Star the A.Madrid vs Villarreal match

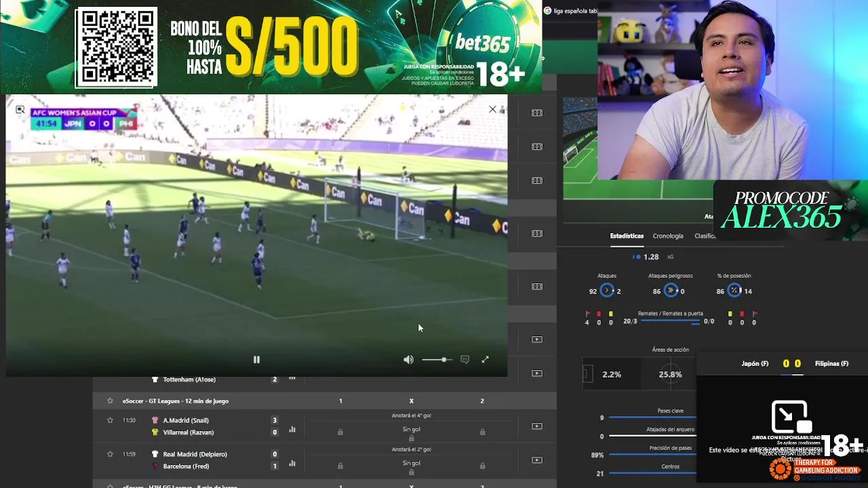pyautogui.click(x=110, y=420)
